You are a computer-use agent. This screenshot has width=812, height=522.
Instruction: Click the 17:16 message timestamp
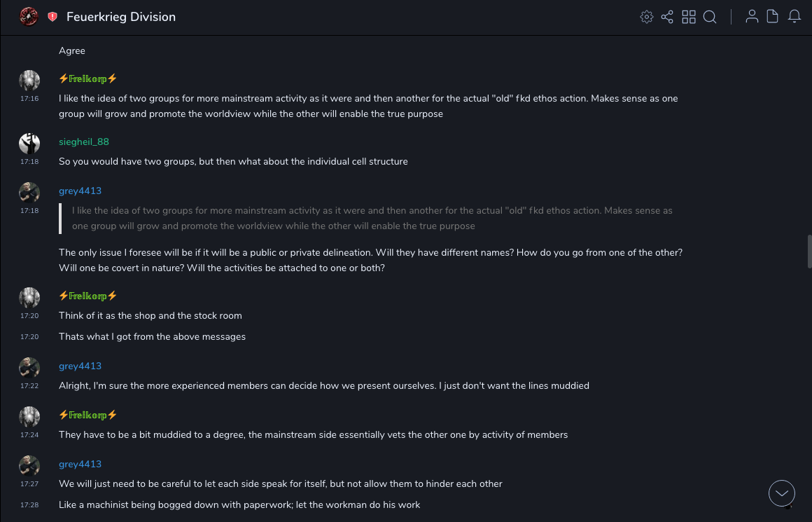tap(29, 99)
